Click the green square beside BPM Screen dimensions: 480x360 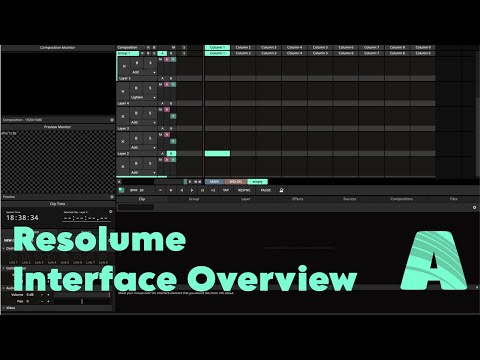tap(121, 190)
